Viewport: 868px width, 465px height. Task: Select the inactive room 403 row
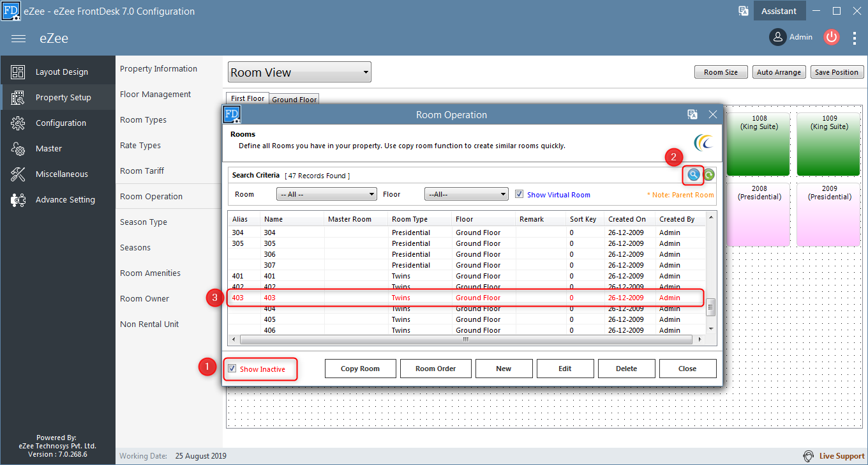[x=467, y=298]
